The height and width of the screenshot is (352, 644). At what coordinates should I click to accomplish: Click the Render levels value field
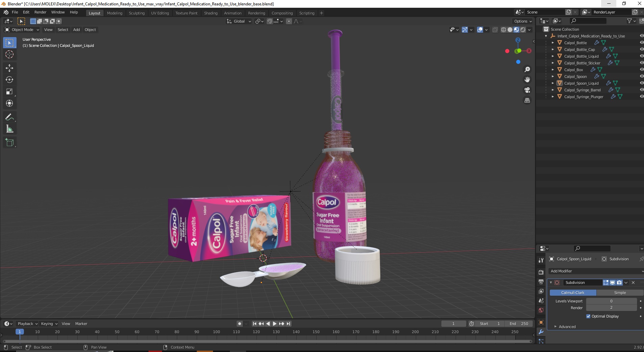(611, 308)
